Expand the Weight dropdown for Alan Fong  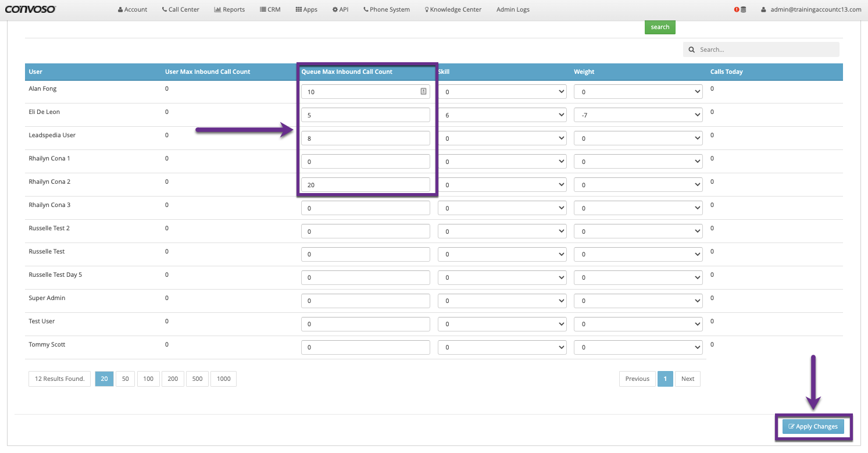[x=638, y=92]
